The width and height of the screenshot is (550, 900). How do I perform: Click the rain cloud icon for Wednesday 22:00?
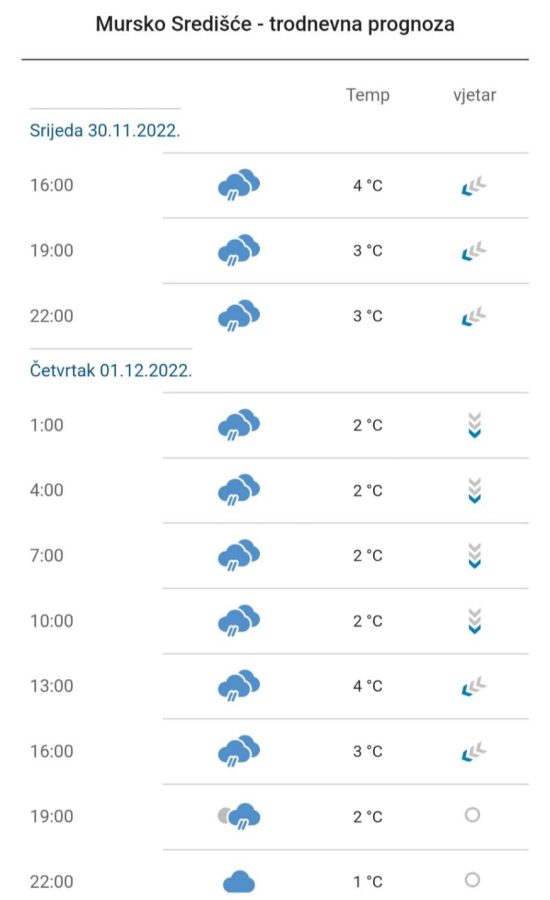pos(239,316)
